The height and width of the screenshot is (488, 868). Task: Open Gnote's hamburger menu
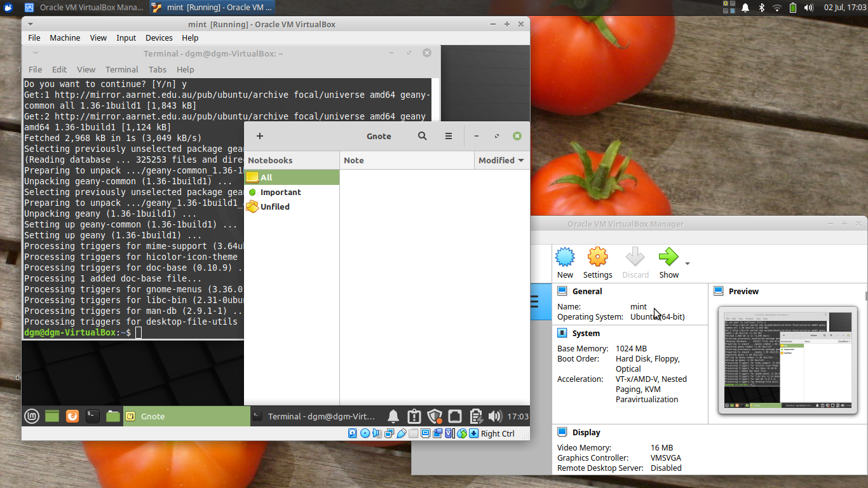448,136
